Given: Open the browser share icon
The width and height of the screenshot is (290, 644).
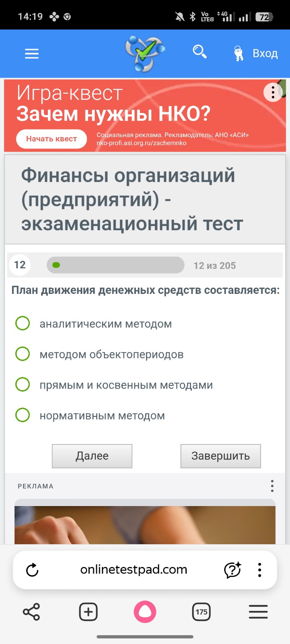Looking at the screenshot, I should tap(32, 612).
